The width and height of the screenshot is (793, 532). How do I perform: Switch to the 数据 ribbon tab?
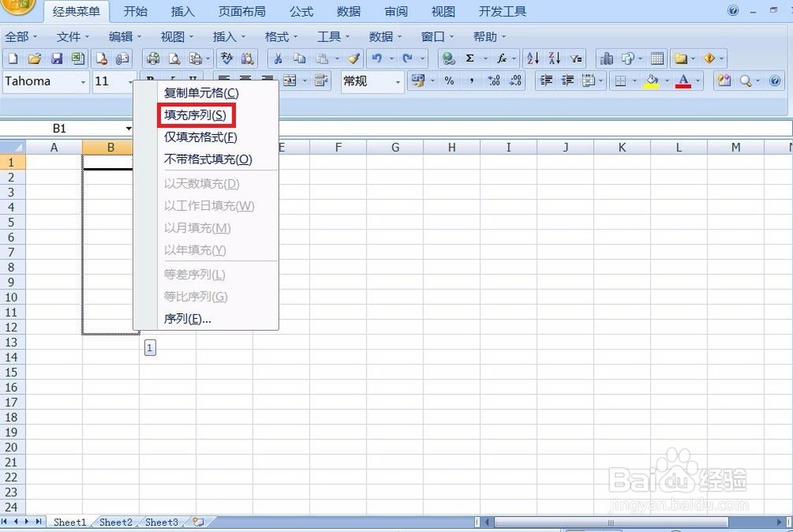pyautogui.click(x=347, y=11)
